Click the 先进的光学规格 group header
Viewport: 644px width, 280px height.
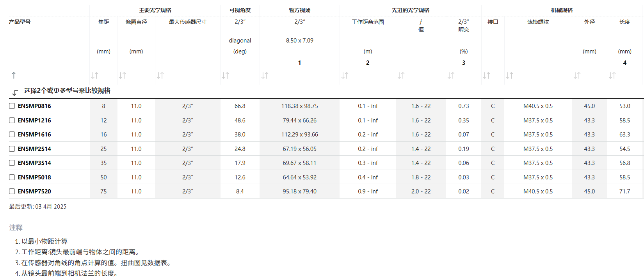[411, 10]
